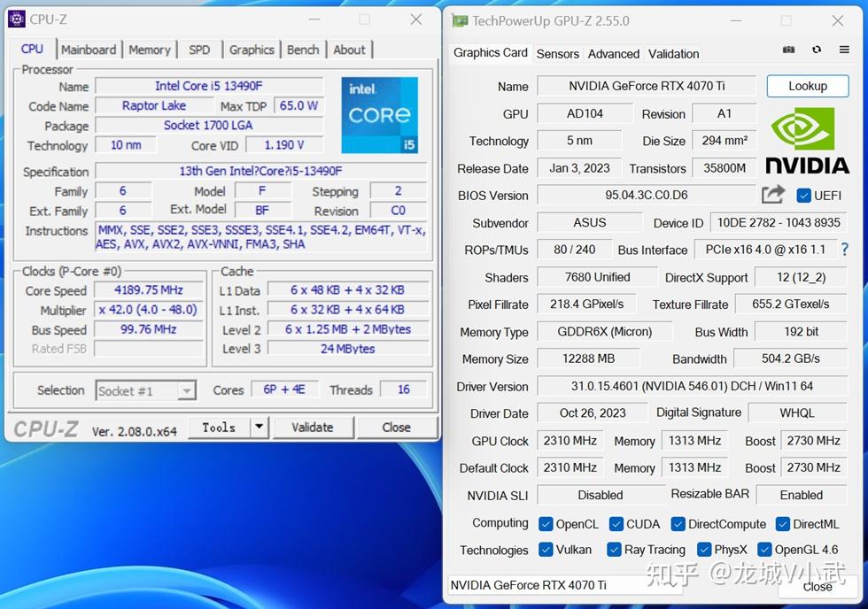Image resolution: width=868 pixels, height=609 pixels.
Task: Click the Resizable BAR value Enabled
Action: (x=802, y=495)
